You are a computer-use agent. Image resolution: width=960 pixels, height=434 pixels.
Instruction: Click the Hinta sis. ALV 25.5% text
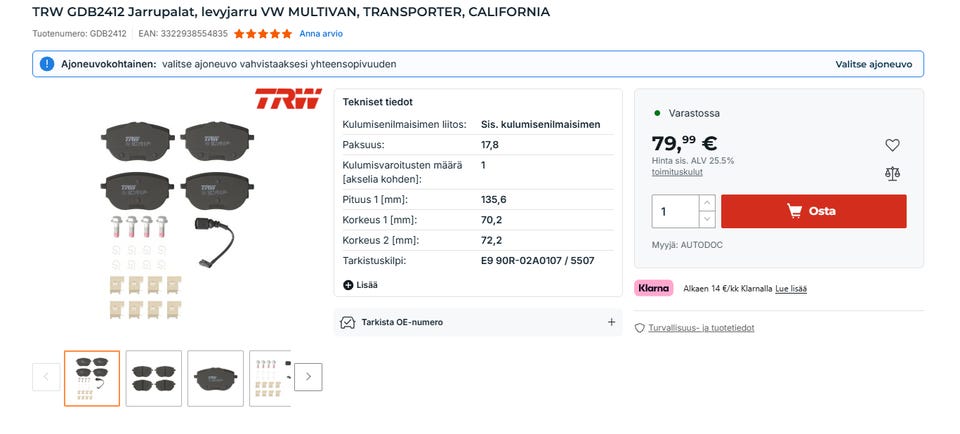click(693, 161)
